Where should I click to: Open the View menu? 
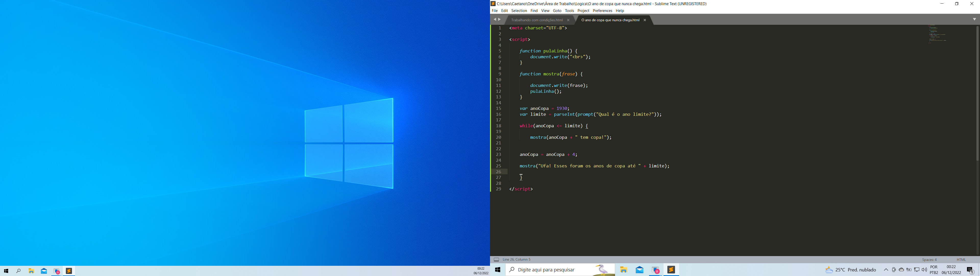545,11
